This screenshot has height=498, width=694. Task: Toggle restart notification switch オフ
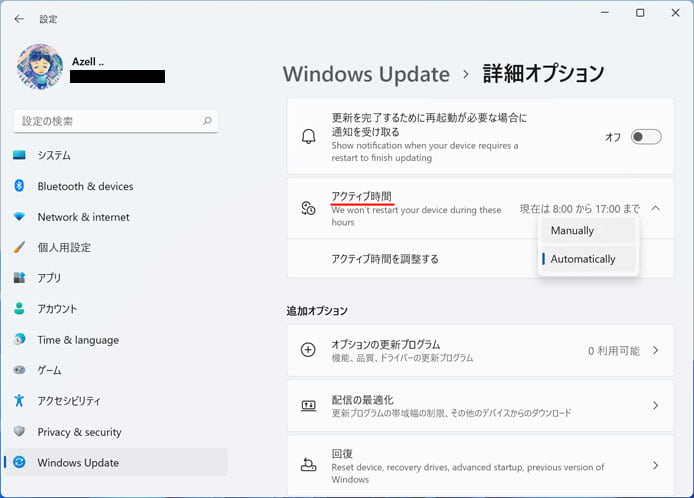pos(646,137)
